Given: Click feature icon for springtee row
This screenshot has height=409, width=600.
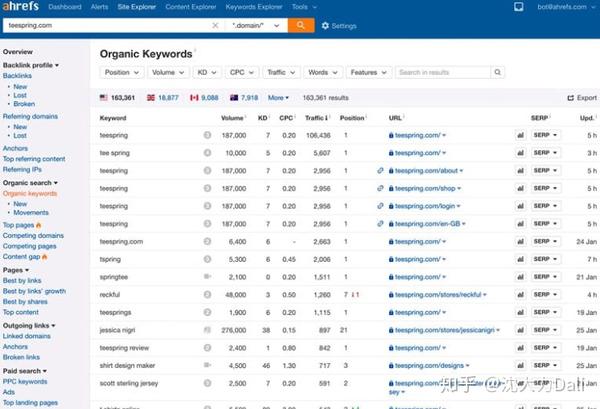Looking at the screenshot, I should [207, 277].
